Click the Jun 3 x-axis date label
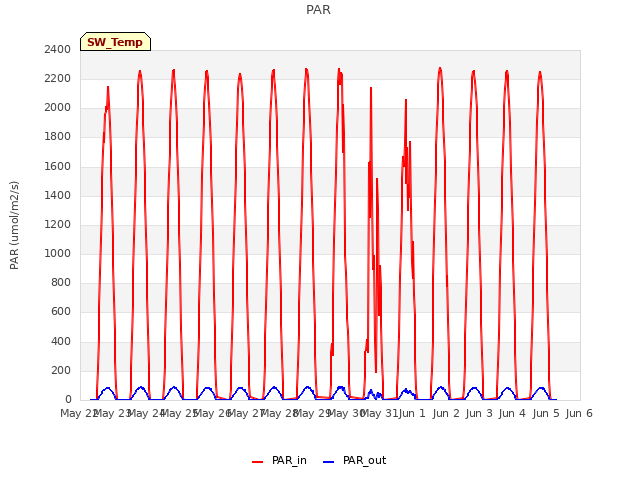 [x=479, y=413]
